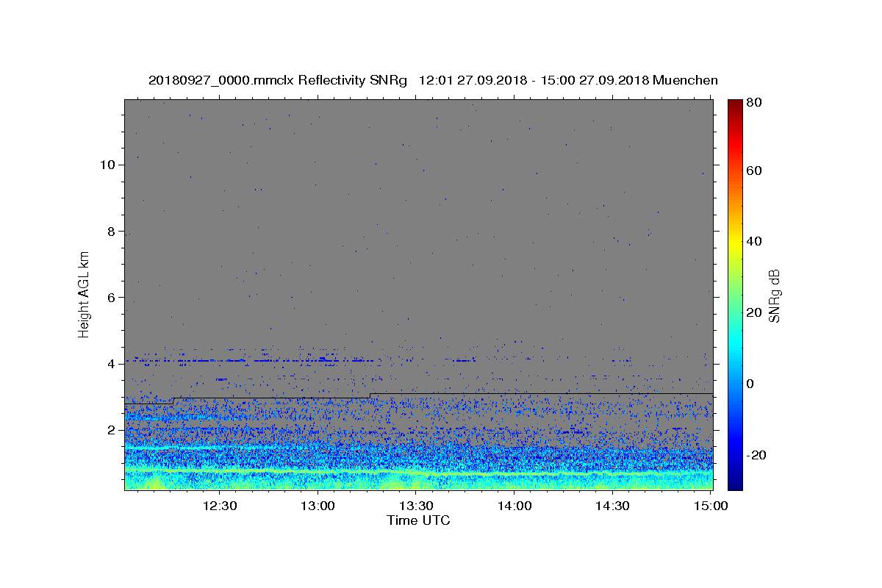
Task: Click the plot title containing '20180927_0000.mmclx Reflectivity SNRg'
Action: pos(433,80)
